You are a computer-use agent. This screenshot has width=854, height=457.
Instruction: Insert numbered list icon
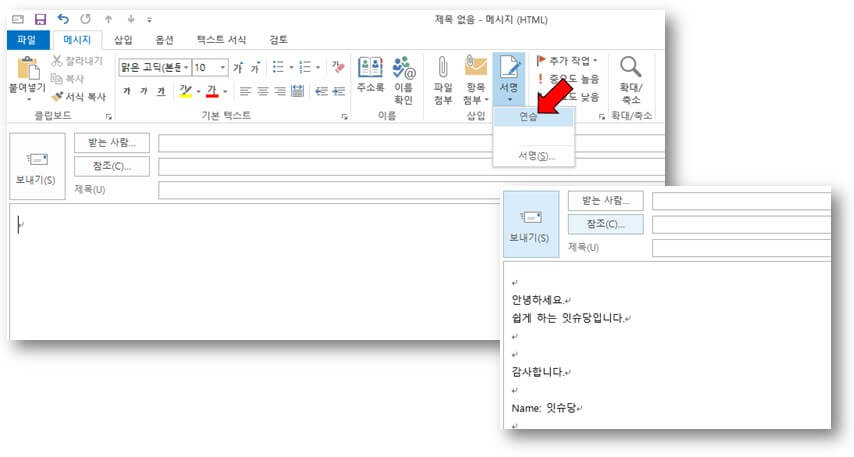click(305, 68)
